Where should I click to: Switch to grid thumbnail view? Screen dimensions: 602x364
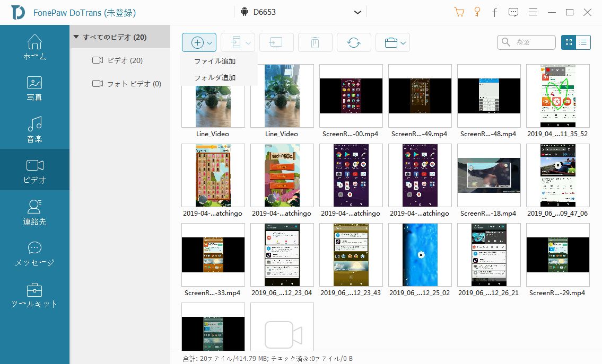569,42
